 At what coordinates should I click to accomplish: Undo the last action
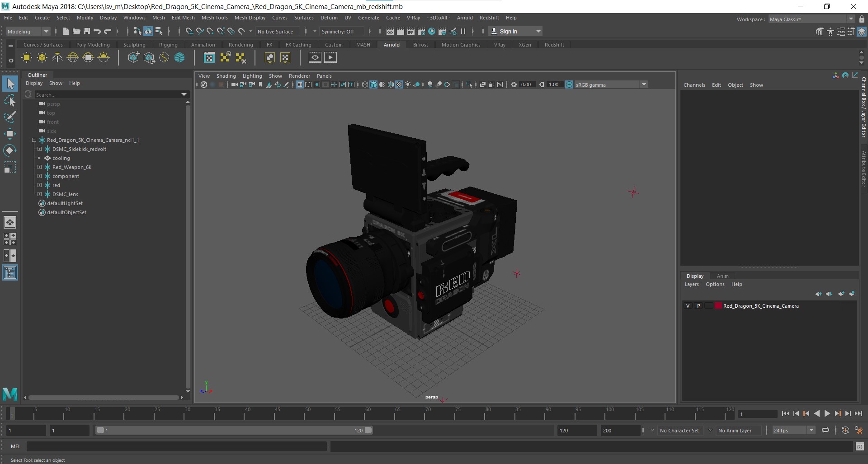(97, 31)
